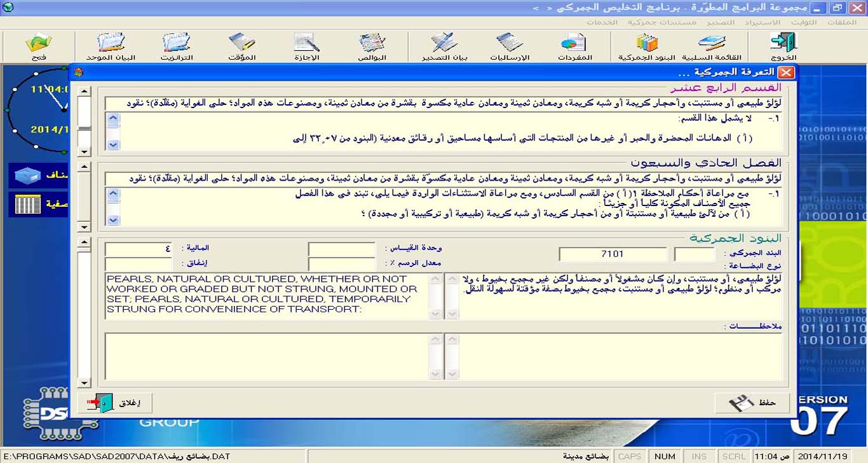Click down arrow of القسم الرابع عشر outer scrollbar

[x=84, y=151]
